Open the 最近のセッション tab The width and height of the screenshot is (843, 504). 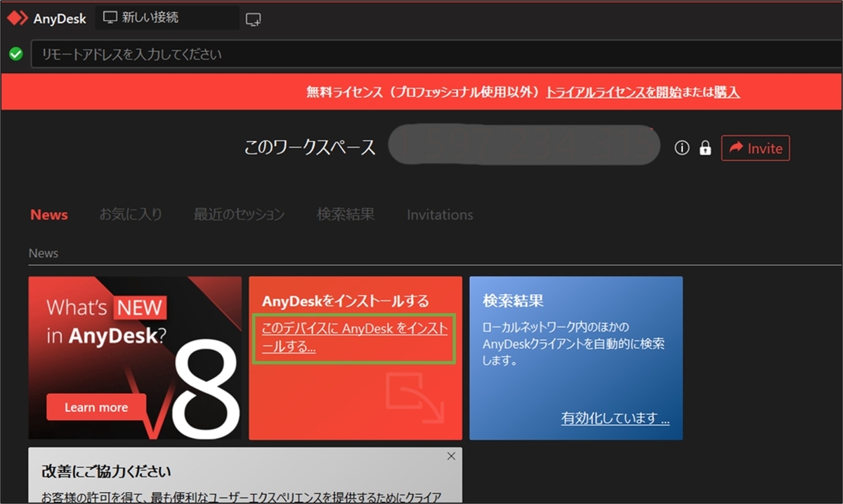pyautogui.click(x=239, y=215)
